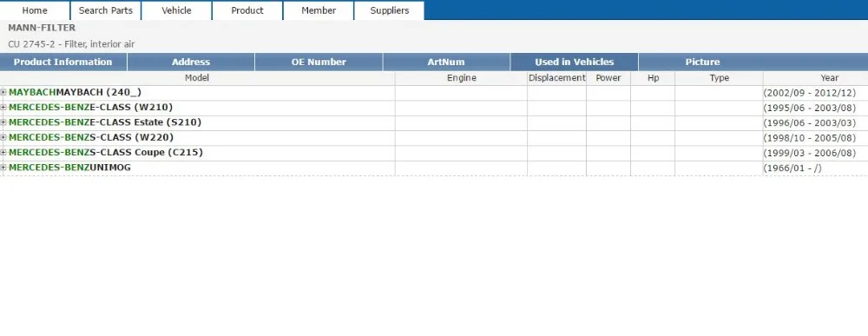Switch to the OE Number tab
The width and height of the screenshot is (868, 336).
pos(319,62)
